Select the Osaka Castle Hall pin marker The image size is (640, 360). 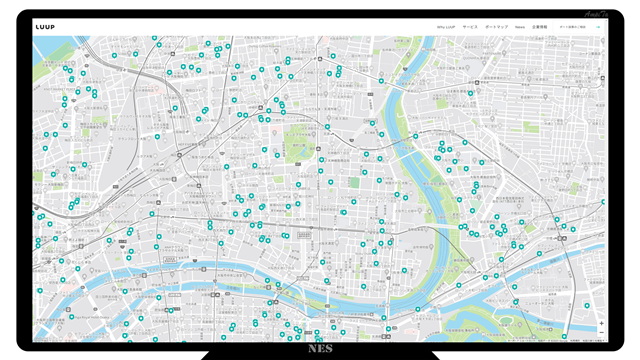point(520,325)
